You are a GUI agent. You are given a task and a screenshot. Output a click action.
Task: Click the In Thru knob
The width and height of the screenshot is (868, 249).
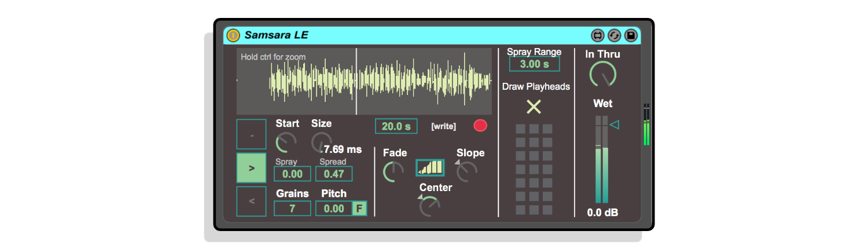(x=602, y=75)
